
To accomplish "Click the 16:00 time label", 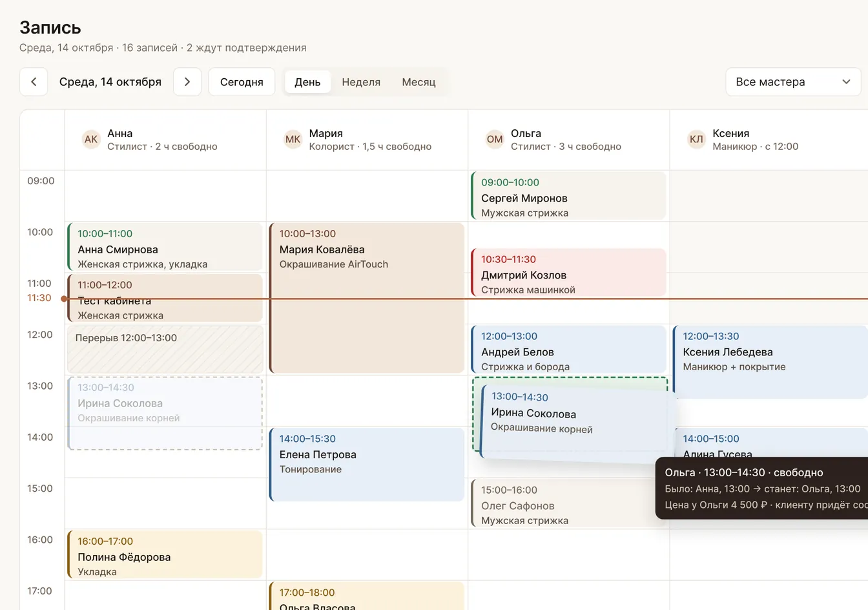I will pos(40,540).
